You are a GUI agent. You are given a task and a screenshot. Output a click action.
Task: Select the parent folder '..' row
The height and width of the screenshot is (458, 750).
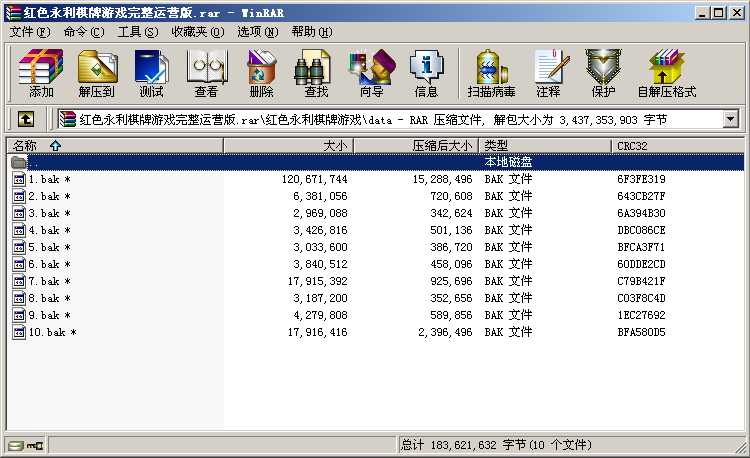(x=375, y=162)
